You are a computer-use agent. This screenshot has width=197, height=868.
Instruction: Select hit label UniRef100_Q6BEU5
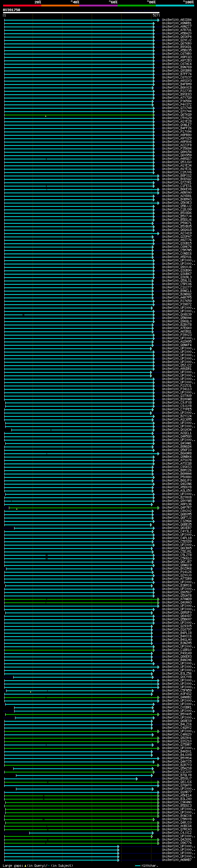177,525
